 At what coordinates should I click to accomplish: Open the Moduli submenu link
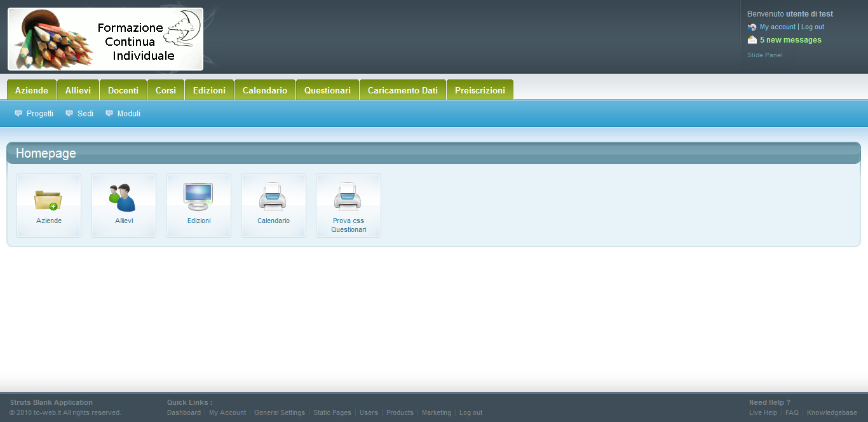pyautogui.click(x=129, y=114)
